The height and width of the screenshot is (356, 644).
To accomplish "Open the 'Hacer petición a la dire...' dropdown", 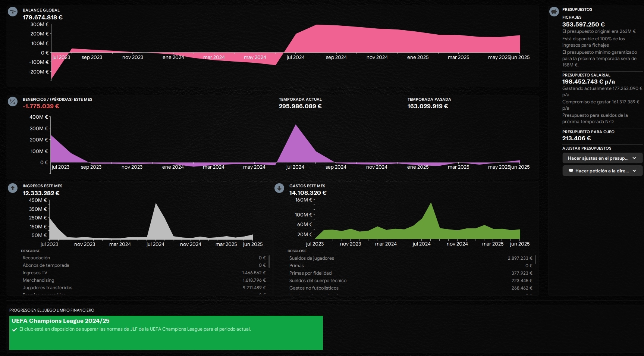I will [x=602, y=171].
